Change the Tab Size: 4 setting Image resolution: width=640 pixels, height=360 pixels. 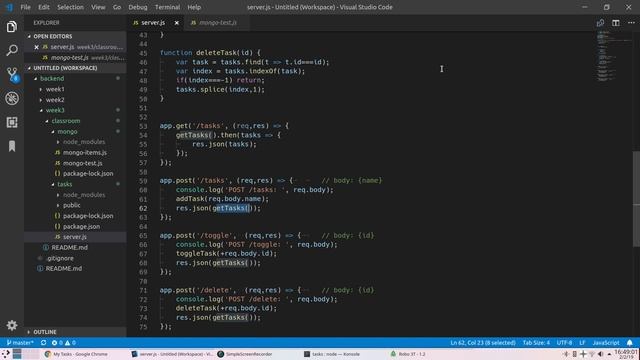pyautogui.click(x=536, y=343)
